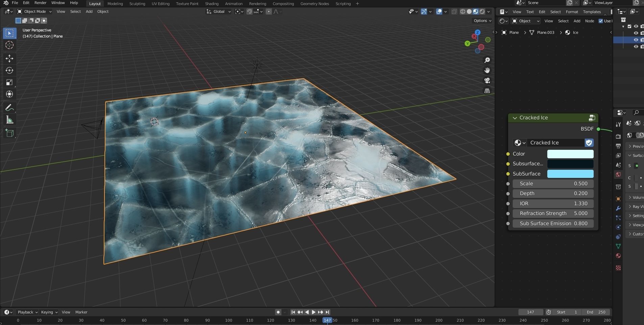Click the End frame 250 field
The width and height of the screenshot is (644, 325).
[597, 312]
